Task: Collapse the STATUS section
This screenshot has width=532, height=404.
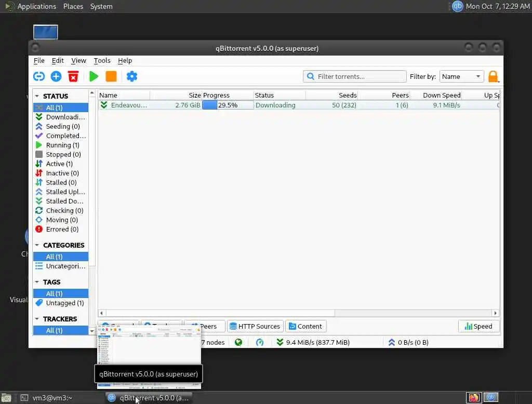Action: point(37,96)
